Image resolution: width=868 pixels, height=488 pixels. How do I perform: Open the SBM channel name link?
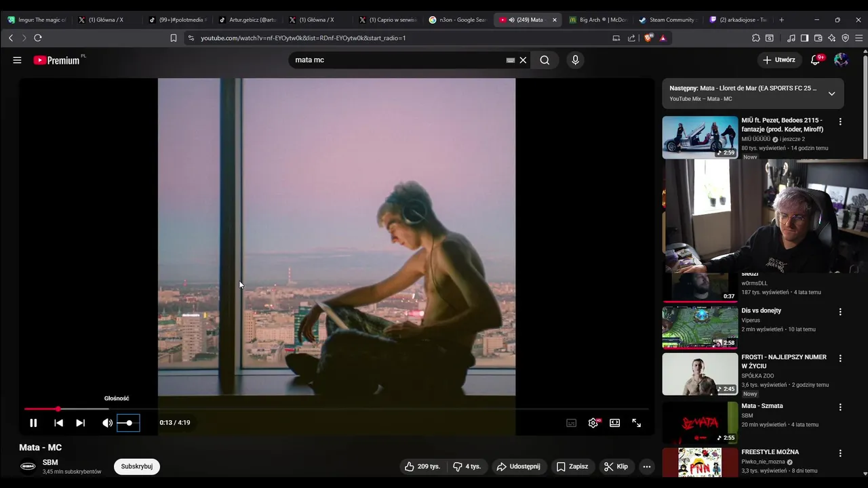pos(50,462)
